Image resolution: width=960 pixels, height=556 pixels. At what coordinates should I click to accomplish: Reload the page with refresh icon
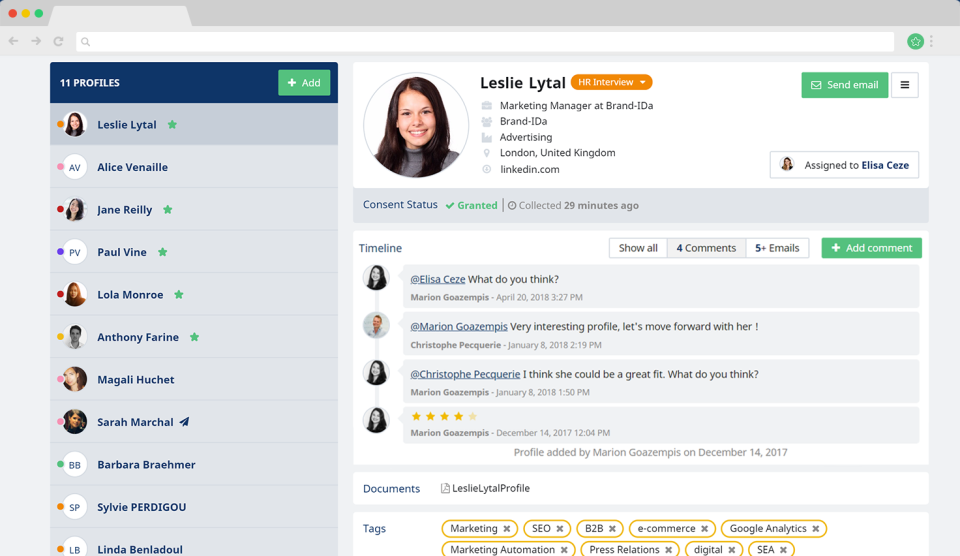click(x=58, y=41)
